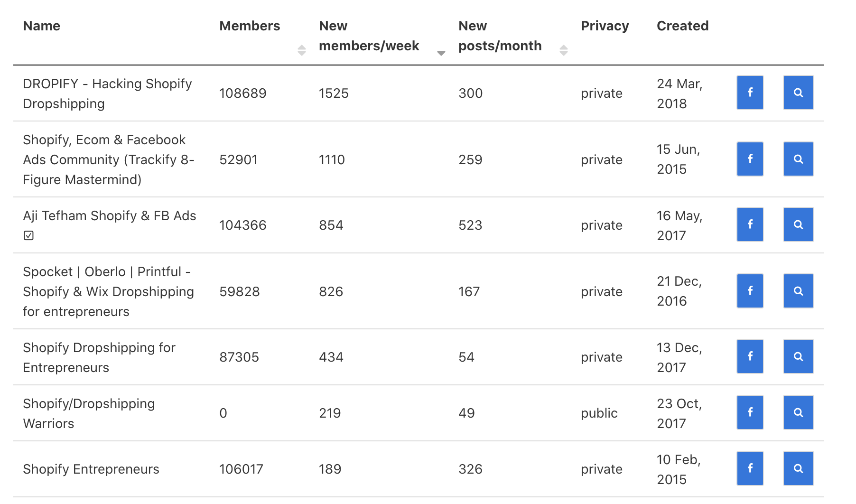
Task: Click the DROPIFY - Hacking Shopify Dropshipping name
Action: pyautogui.click(x=107, y=93)
